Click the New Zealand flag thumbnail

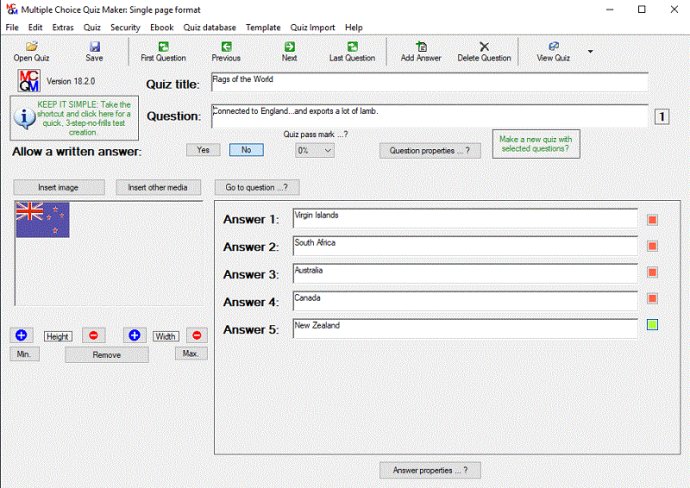coord(42,220)
